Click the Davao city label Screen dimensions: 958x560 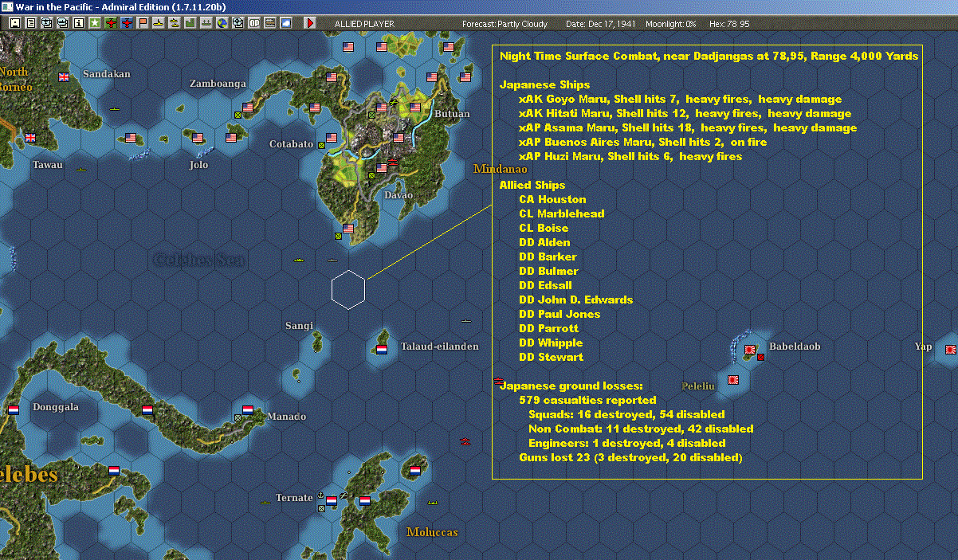[399, 195]
